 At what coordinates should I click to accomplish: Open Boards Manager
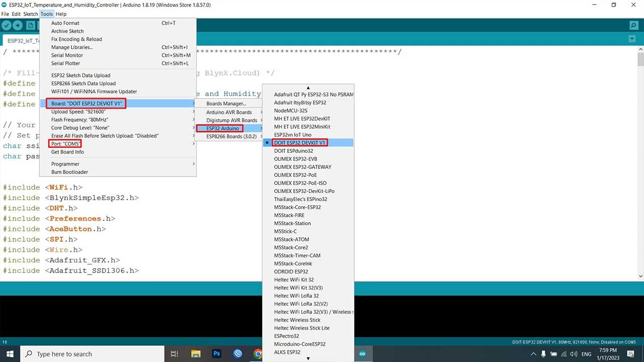point(226,104)
